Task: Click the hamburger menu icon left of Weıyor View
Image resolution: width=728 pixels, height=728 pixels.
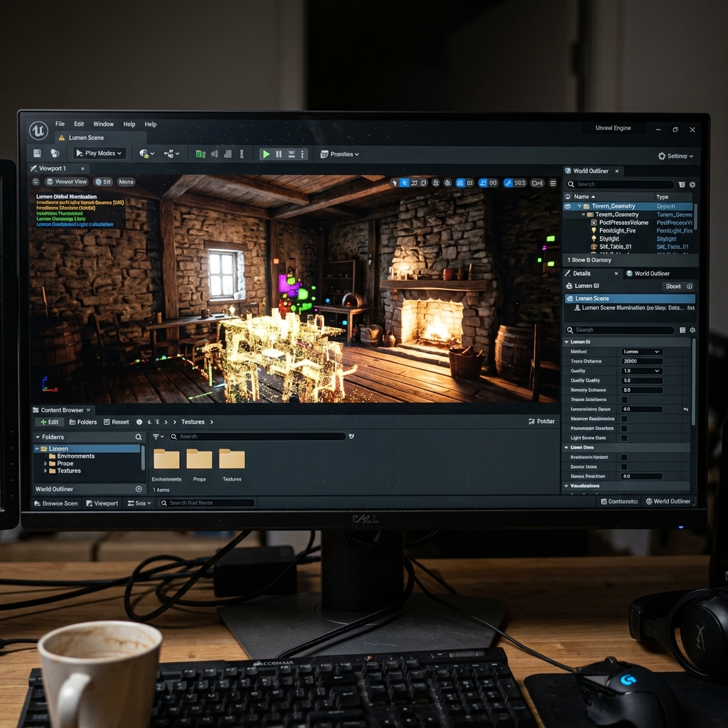Action: (x=36, y=181)
